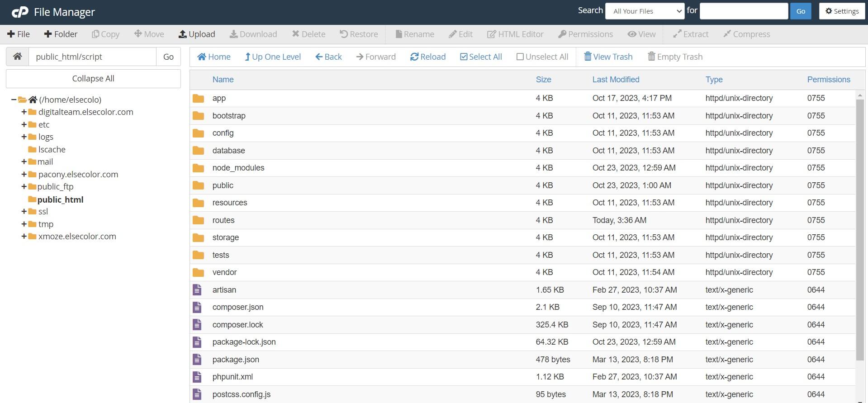Expand the digitalteam.elsecolor.com tree folder

[x=24, y=112]
